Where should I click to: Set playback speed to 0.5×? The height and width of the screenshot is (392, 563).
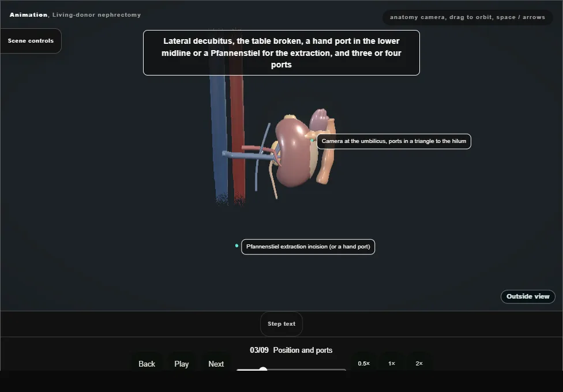coord(364,363)
